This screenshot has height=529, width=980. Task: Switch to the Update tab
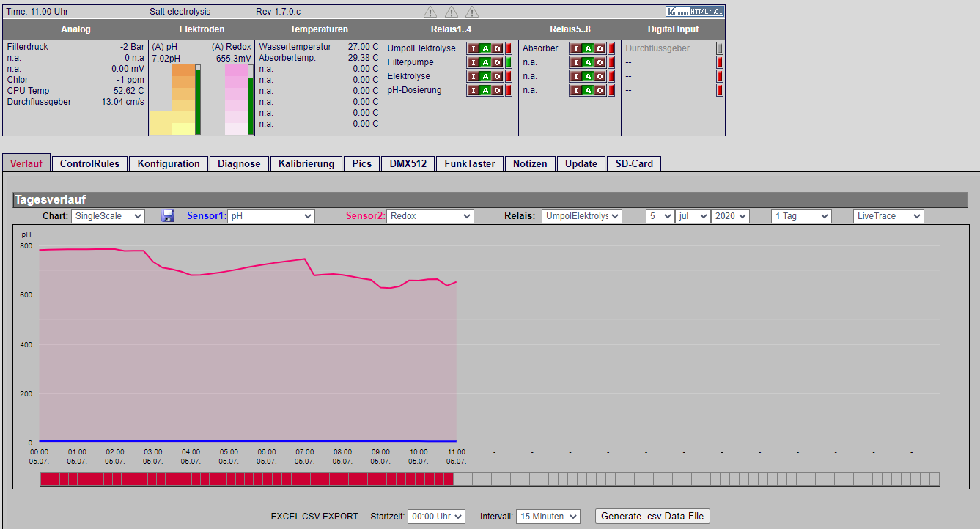pos(581,163)
